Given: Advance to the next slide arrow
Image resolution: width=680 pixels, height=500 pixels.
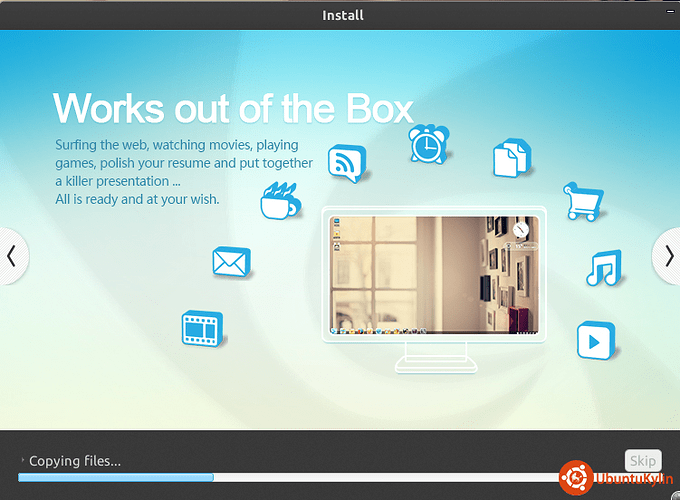Looking at the screenshot, I should pyautogui.click(x=669, y=256).
